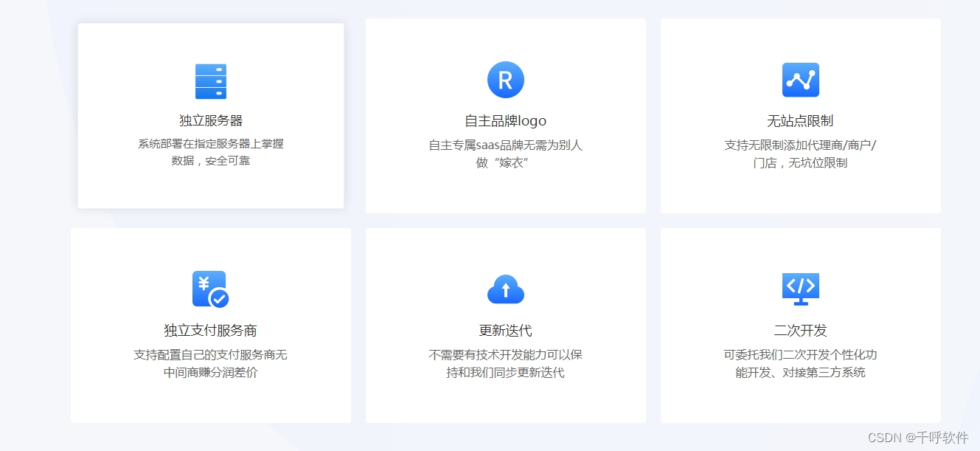The width and height of the screenshot is (980, 451).
Task: Click the description 自主专属saas品牌无需为别人做"嫁衣"
Action: coord(506,154)
